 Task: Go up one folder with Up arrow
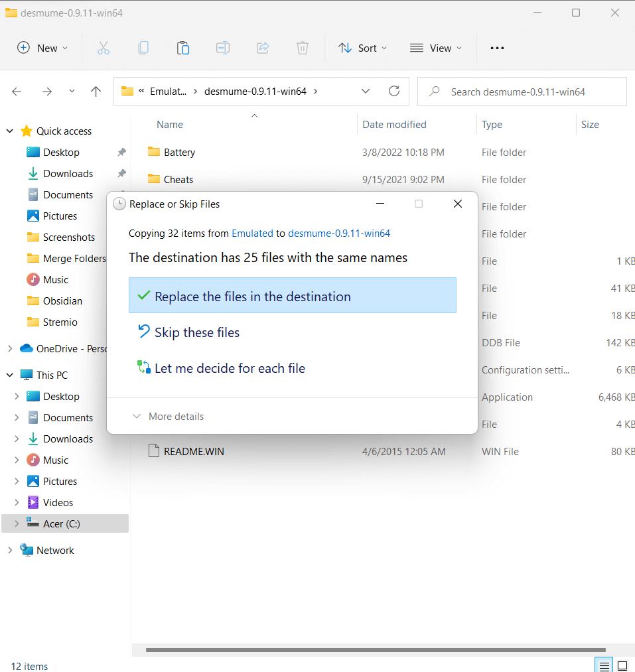click(x=96, y=92)
